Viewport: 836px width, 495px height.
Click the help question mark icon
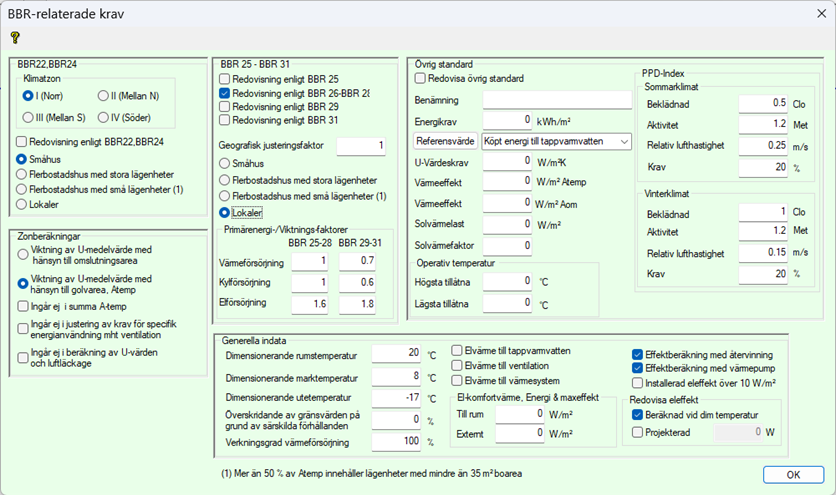15,37
